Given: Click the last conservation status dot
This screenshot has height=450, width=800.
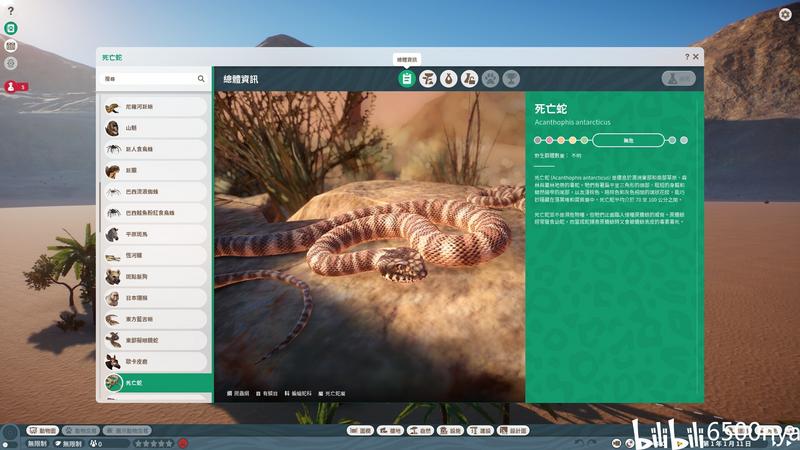Looking at the screenshot, I should point(684,140).
